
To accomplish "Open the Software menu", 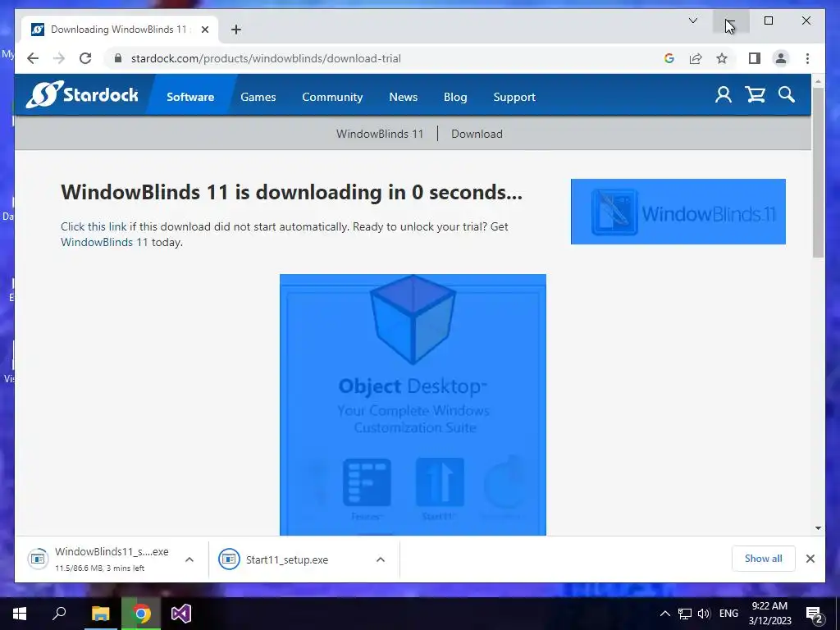I will pos(190,97).
